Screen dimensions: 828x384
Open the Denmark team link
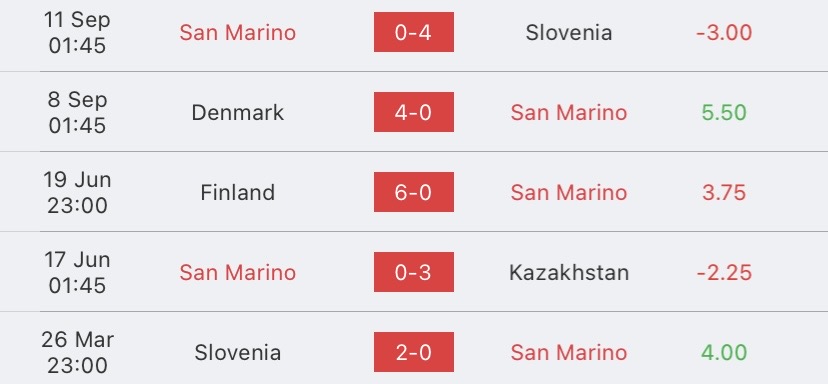pos(238,113)
